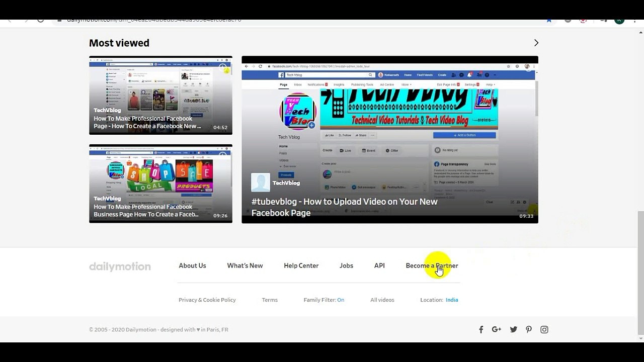644x362 pixels.
Task: Open TechVblog channel on the 04:52 video
Action: click(x=107, y=110)
